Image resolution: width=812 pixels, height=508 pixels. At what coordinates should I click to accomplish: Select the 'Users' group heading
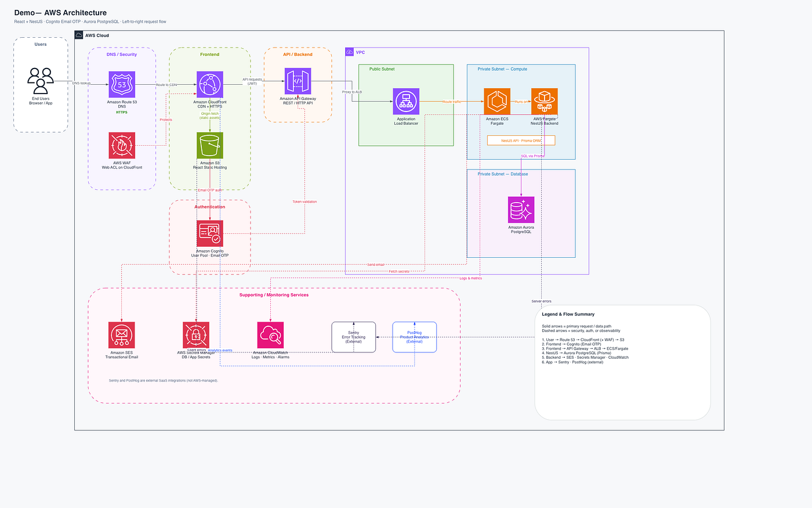[x=41, y=44]
